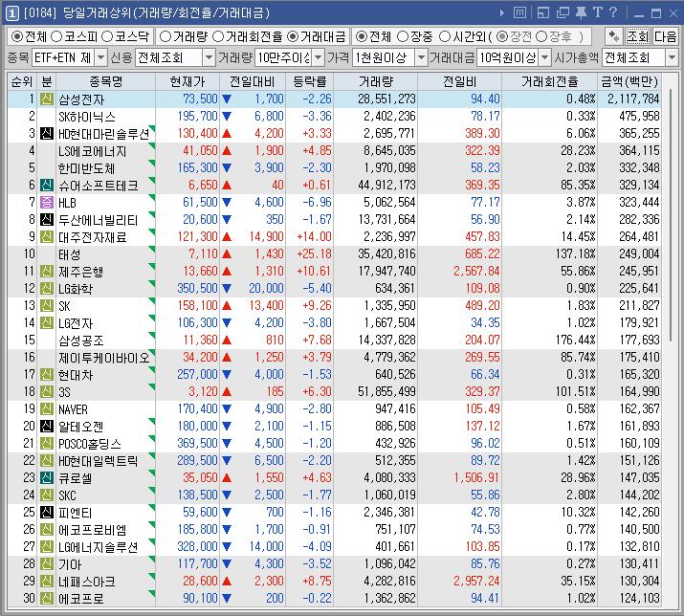Screen dimensions: 684x616
Task: Open the 신용 전체조회 dropdown
Action: tap(209, 57)
